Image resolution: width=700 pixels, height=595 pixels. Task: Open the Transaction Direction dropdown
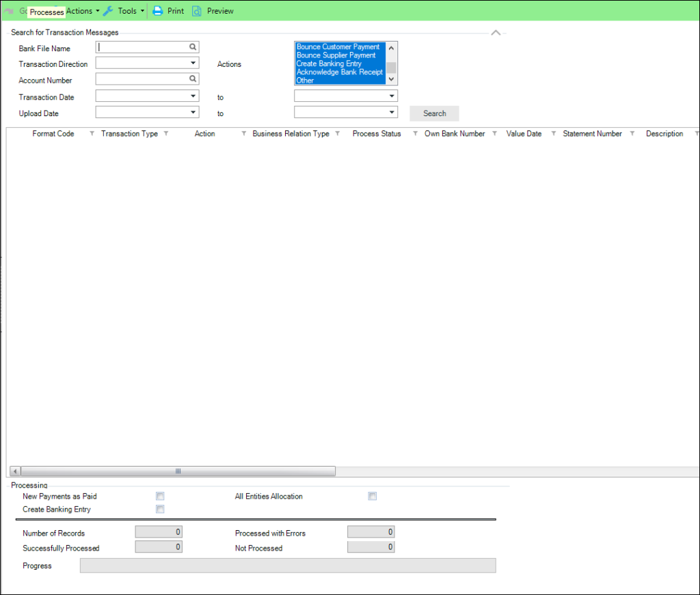[x=193, y=64]
